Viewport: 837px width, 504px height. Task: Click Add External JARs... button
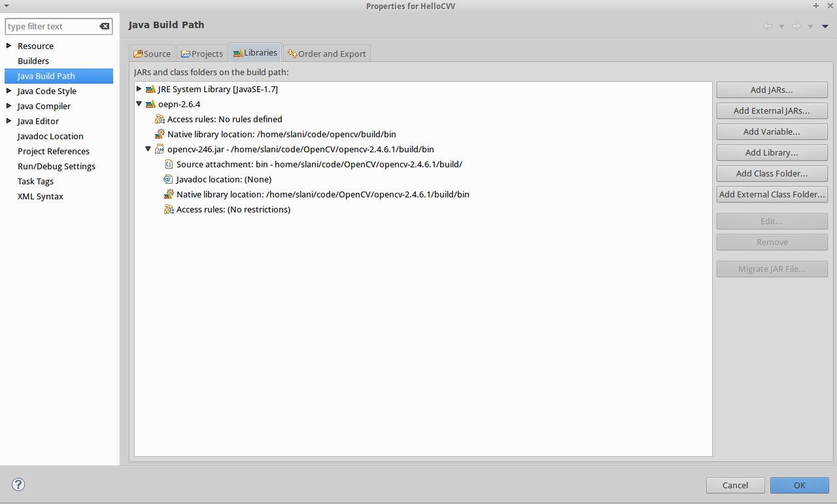772,111
